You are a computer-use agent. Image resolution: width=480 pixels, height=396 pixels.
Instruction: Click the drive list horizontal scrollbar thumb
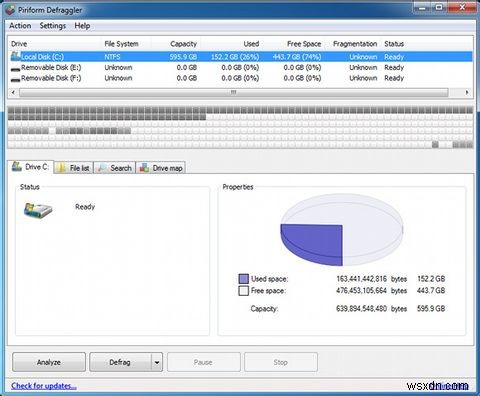[x=233, y=92]
